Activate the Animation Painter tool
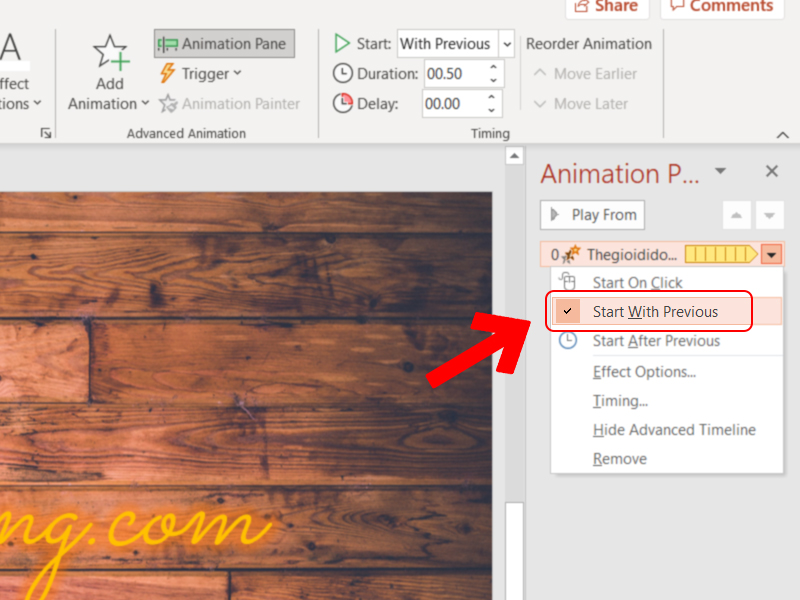The height and width of the screenshot is (600, 800). [229, 103]
